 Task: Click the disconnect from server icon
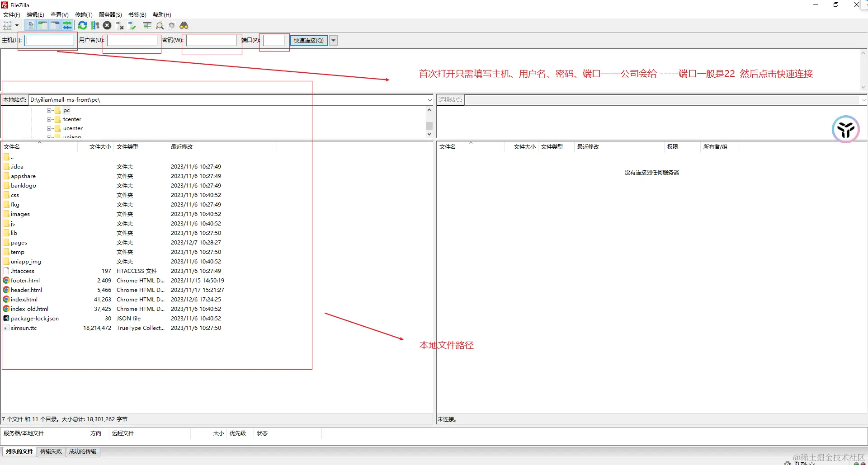click(120, 25)
